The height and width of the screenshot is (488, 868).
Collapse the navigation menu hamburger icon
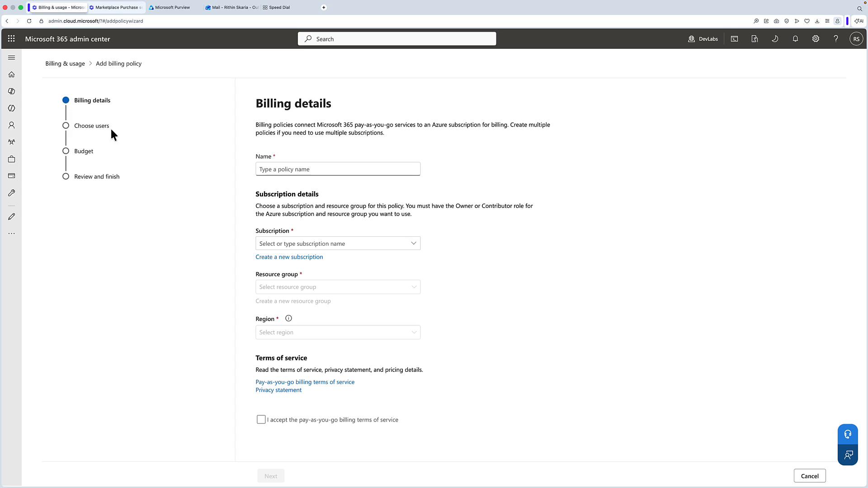[x=12, y=57]
